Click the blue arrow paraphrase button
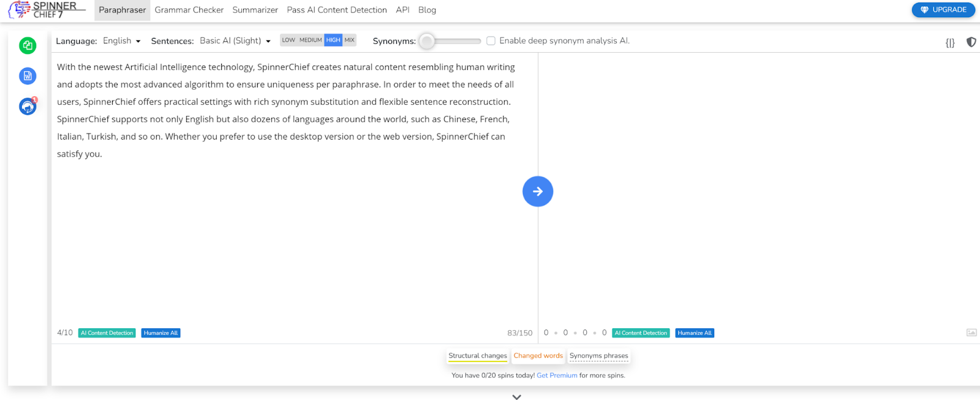Image resolution: width=980 pixels, height=400 pixels. pyautogui.click(x=538, y=192)
